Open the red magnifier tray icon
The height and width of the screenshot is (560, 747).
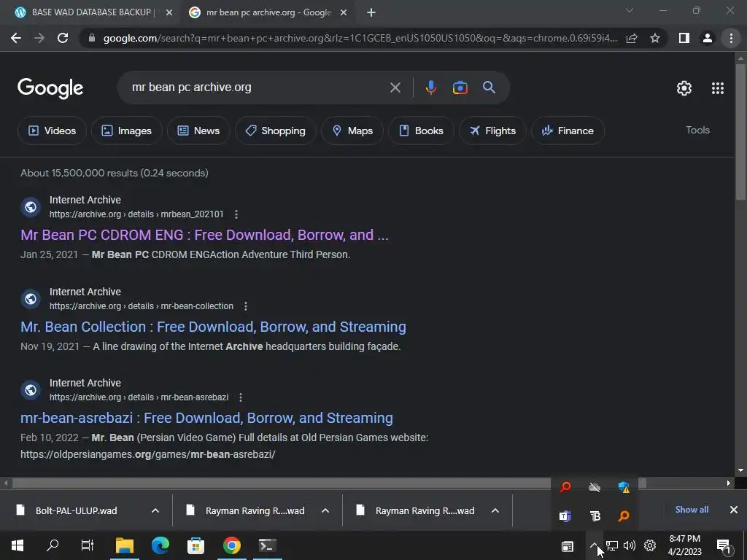click(x=565, y=486)
